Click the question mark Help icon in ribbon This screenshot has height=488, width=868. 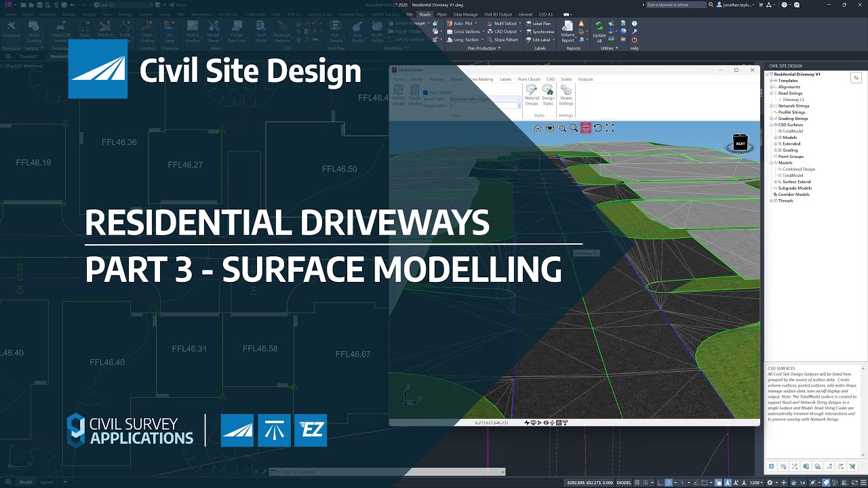(634, 23)
